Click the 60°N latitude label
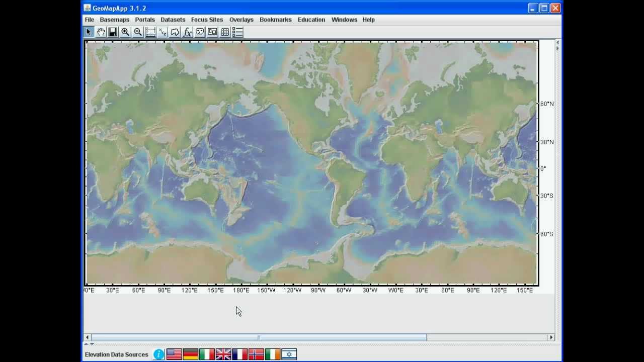Image resolution: width=644 pixels, height=362 pixels. click(x=547, y=104)
